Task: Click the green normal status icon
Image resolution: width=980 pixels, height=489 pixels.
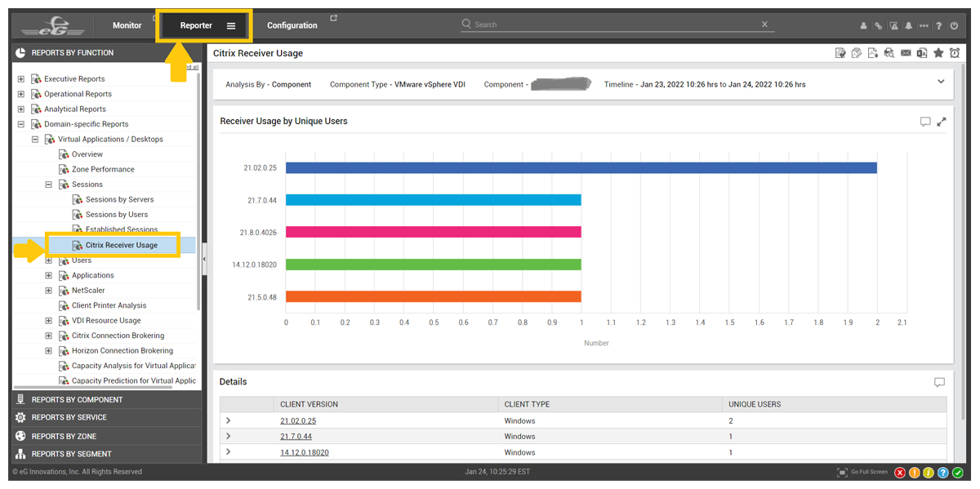Action: click(x=957, y=473)
